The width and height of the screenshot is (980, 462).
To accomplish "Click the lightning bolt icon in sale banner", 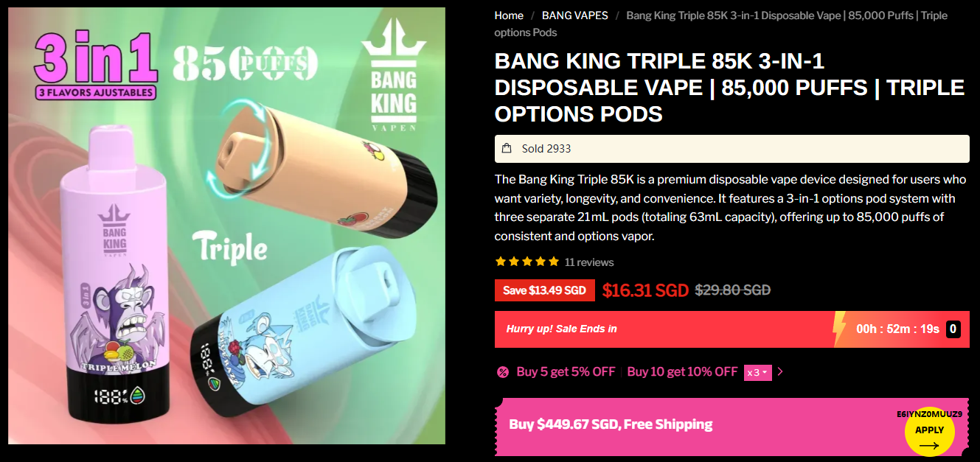I will pyautogui.click(x=838, y=329).
